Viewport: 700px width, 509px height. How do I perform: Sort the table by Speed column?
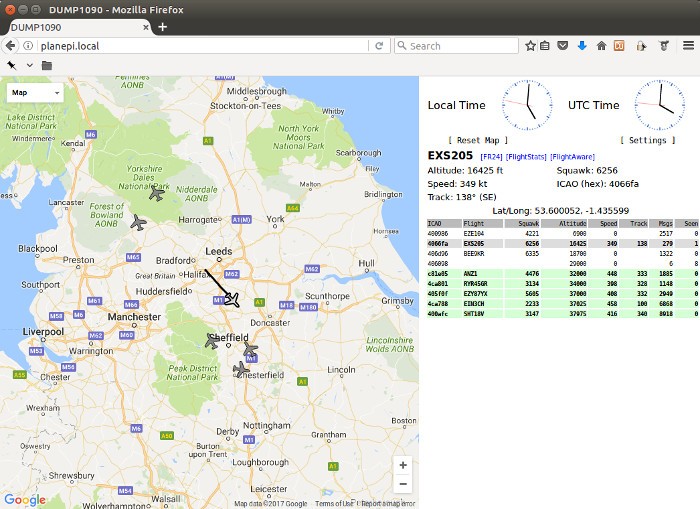click(x=603, y=223)
